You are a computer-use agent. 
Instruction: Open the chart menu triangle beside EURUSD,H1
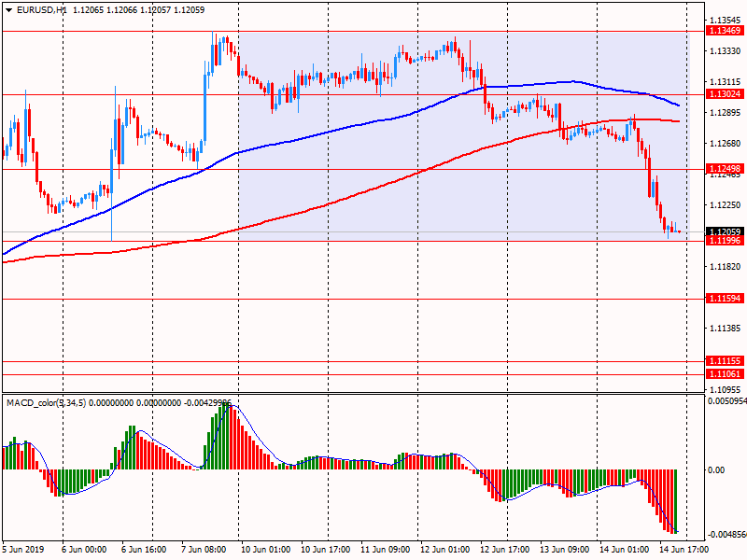point(9,10)
